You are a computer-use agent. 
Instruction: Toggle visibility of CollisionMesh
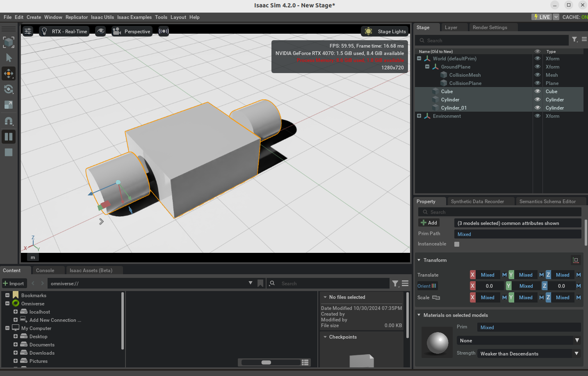point(538,75)
